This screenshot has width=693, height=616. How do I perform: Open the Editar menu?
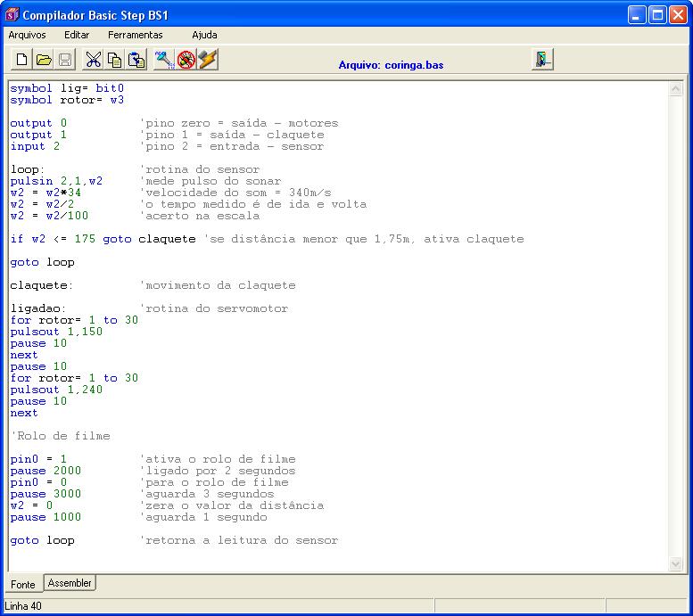(77, 35)
